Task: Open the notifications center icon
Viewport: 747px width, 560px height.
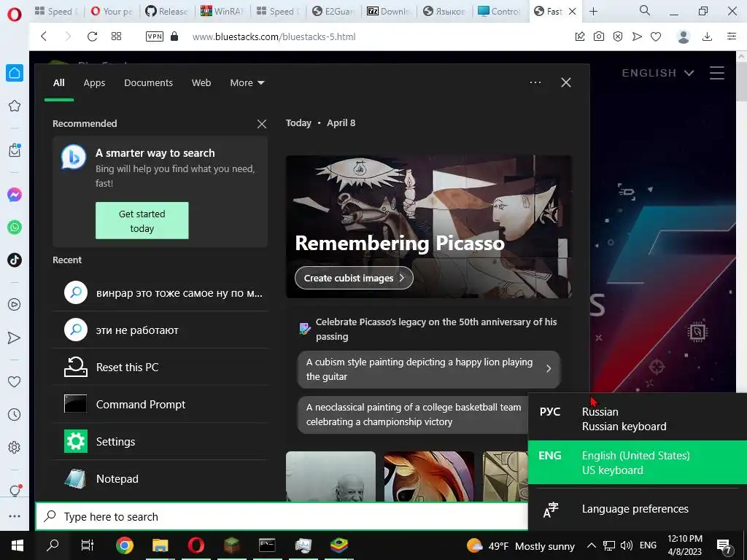Action: 724,545
